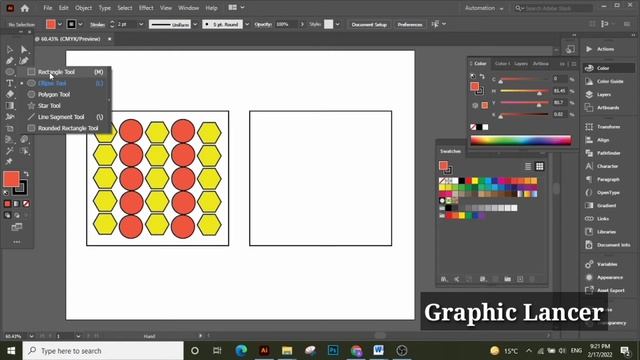Open the Paragraph panel icon

pos(589,179)
